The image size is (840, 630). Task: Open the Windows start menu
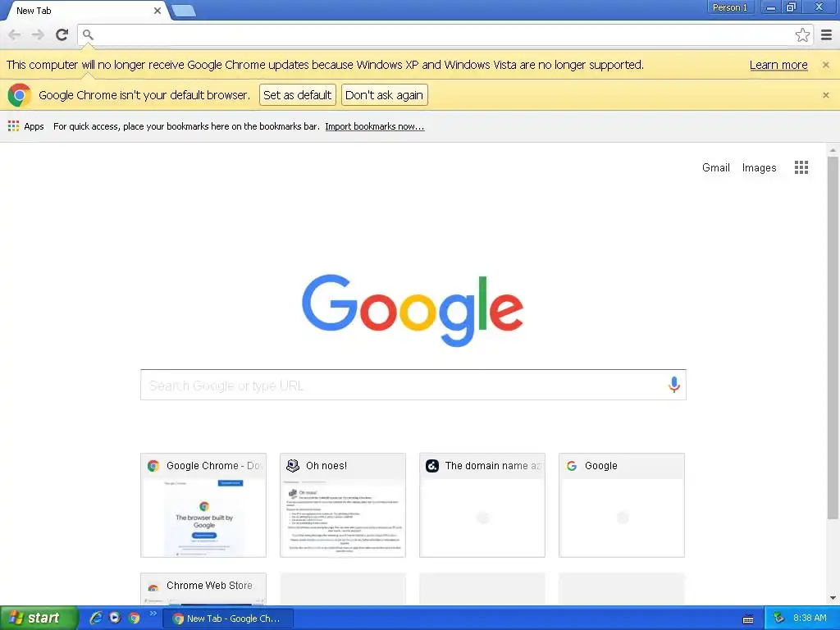click(39, 618)
